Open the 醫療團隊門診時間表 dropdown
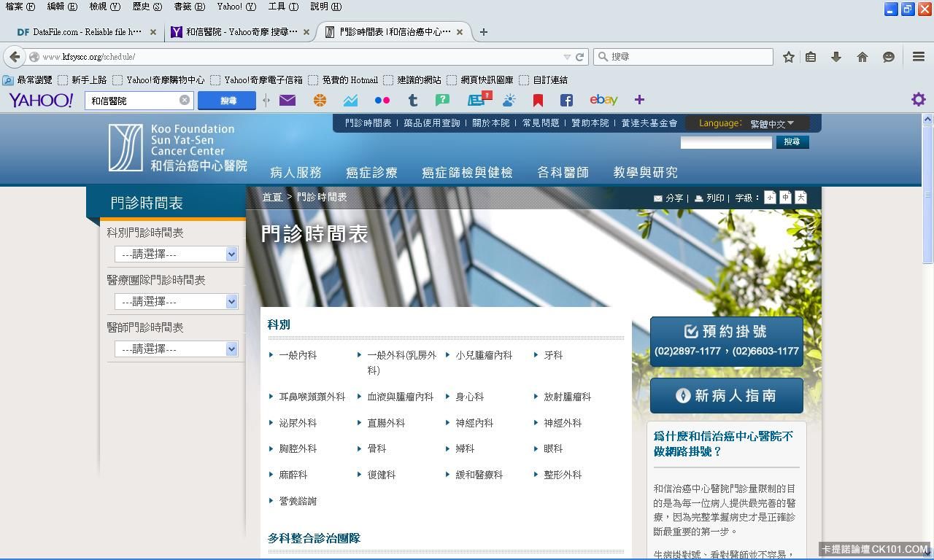934x560 pixels. pos(176,302)
